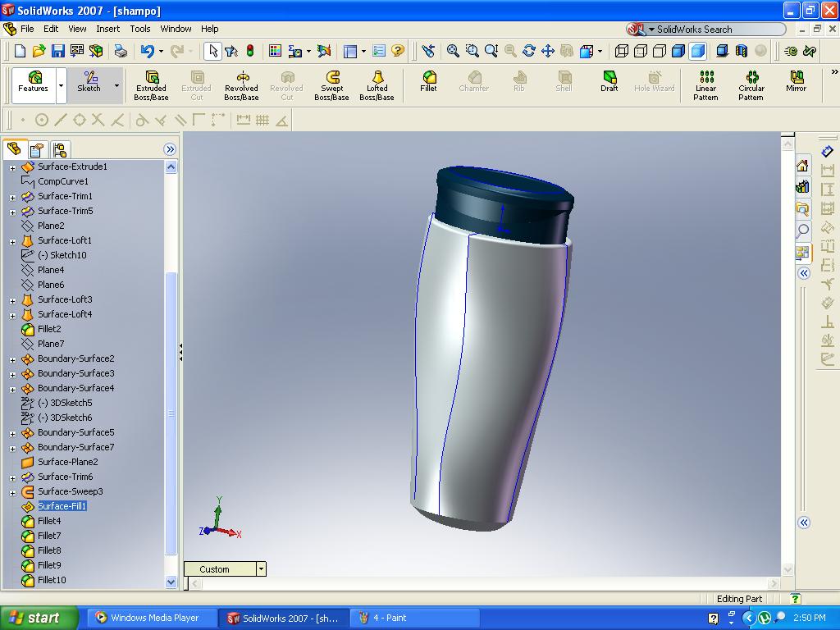Click the feature tree scroll down arrow
The width and height of the screenshot is (840, 630).
pyautogui.click(x=171, y=582)
